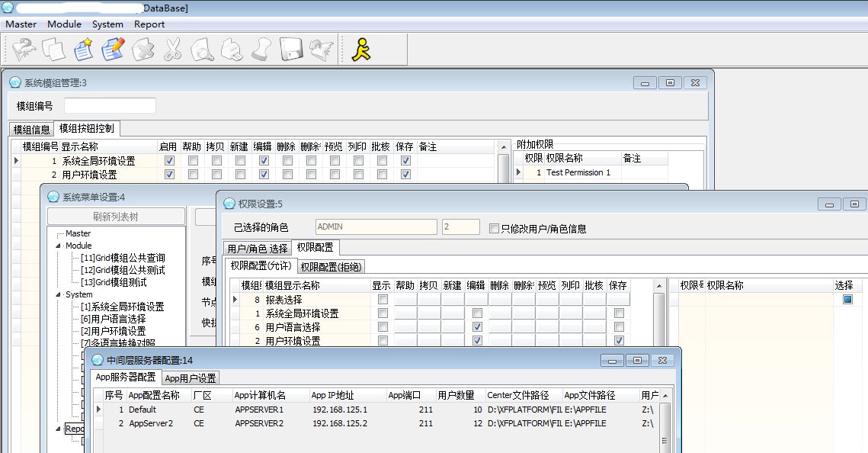
Task: Click the yellow running man icon
Action: pyautogui.click(x=361, y=50)
